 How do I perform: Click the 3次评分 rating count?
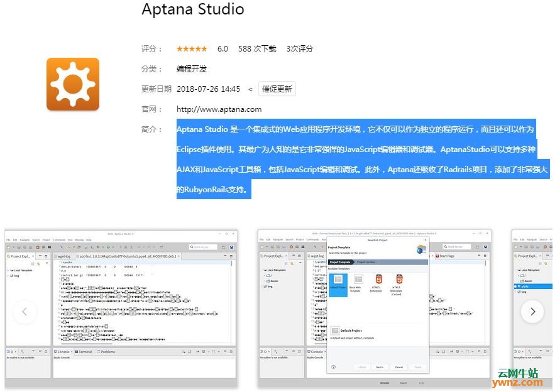pos(299,49)
